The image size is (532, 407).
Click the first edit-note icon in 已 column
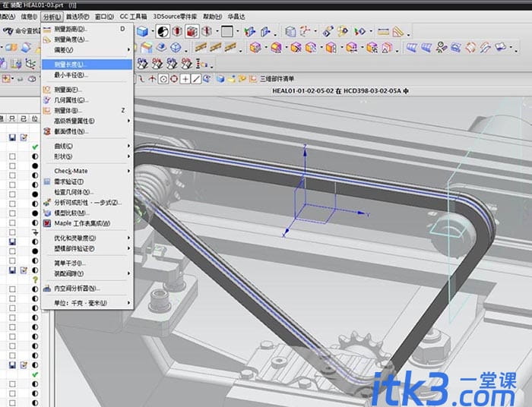[x=24, y=137]
